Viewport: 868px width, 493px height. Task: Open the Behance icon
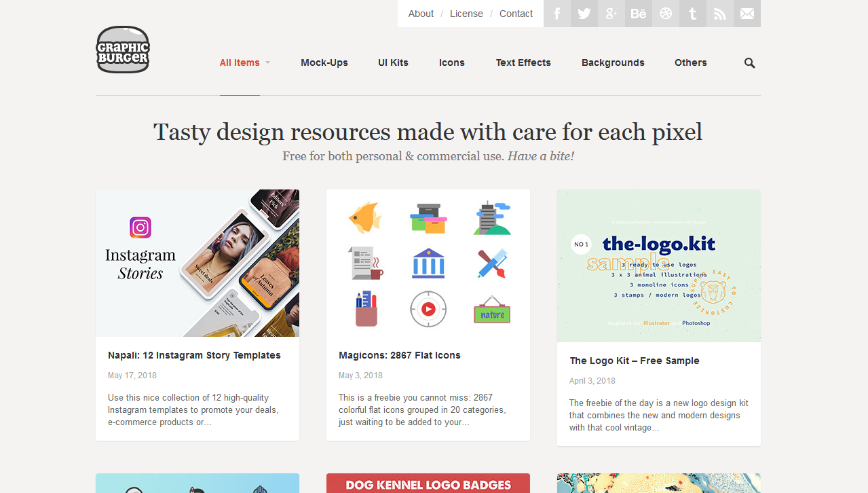tap(639, 14)
